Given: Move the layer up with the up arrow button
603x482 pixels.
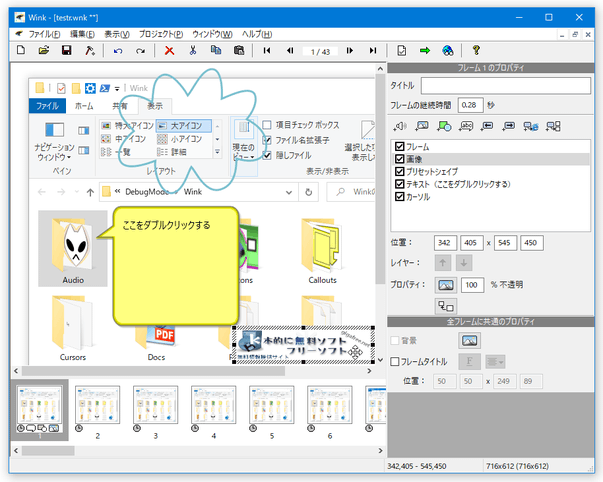Looking at the screenshot, I should (443, 263).
